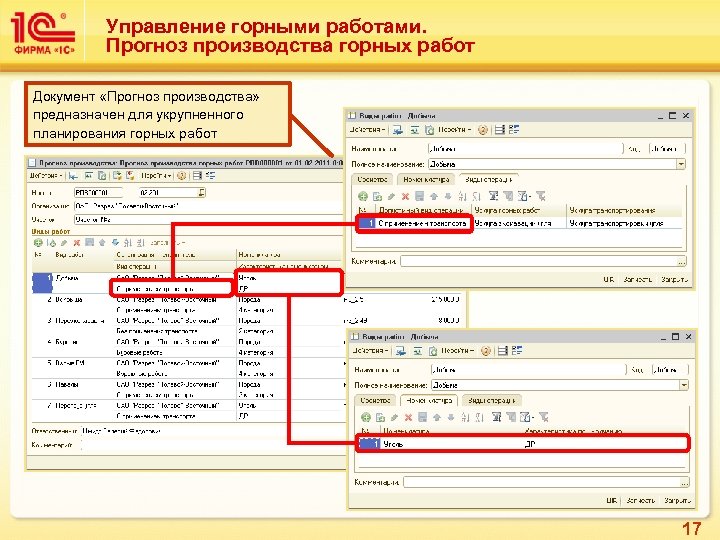Move forecast table row down with arrow icon

(x=115, y=243)
